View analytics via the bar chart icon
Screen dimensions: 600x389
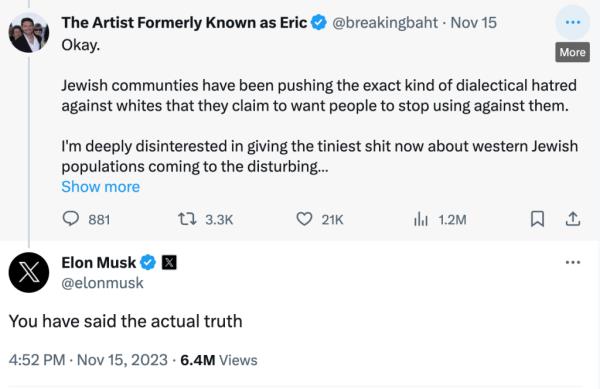[421, 220]
